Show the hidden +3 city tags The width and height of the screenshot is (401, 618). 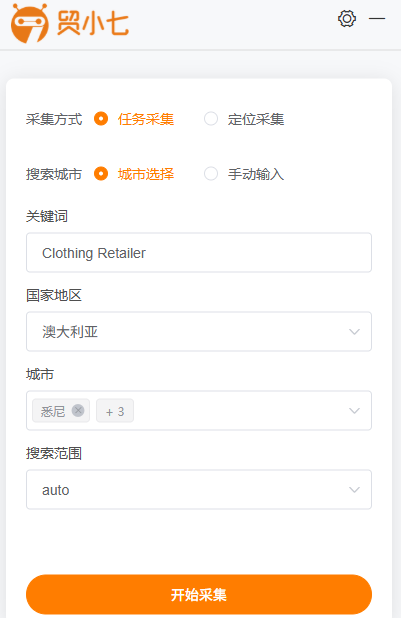point(115,411)
